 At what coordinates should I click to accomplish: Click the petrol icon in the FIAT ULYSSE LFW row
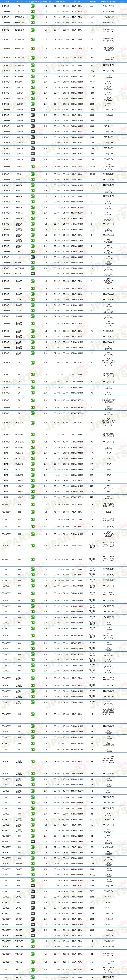pyautogui.click(x=33, y=481)
